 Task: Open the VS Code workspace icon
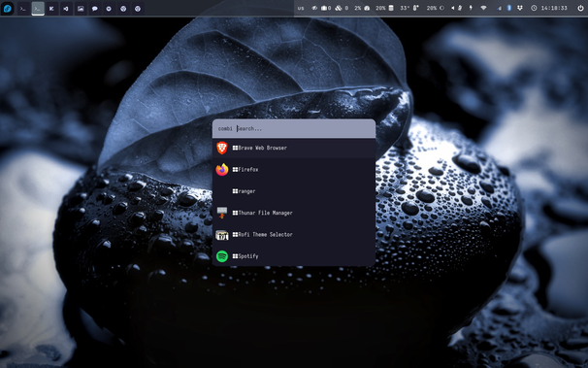click(x=66, y=8)
